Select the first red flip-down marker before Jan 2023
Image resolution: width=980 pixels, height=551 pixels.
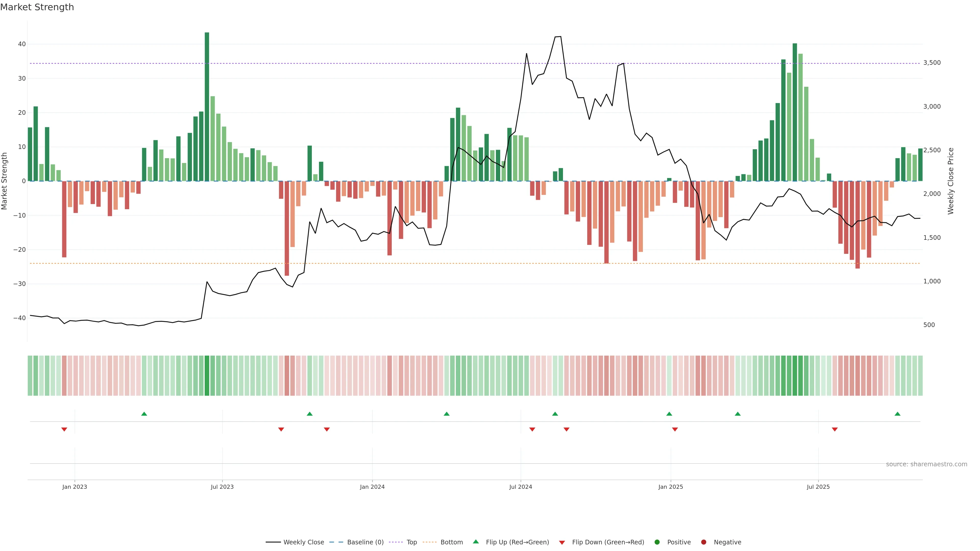[64, 429]
